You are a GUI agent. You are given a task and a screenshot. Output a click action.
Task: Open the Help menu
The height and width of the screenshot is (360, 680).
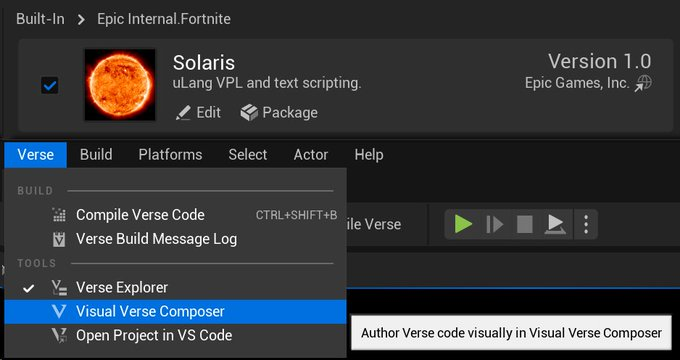click(x=369, y=155)
